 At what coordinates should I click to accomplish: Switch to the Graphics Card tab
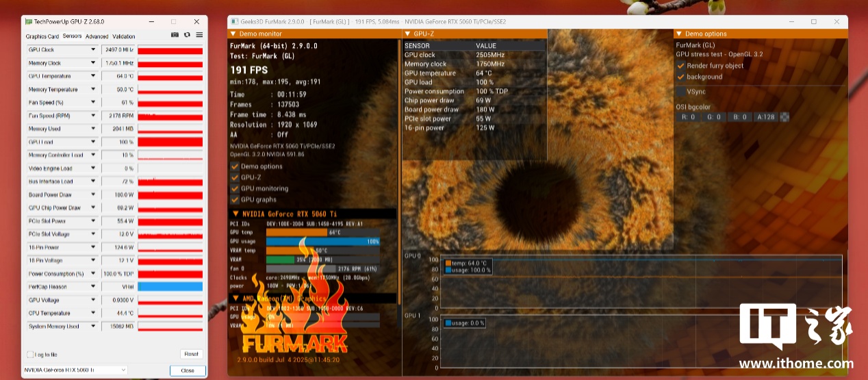point(42,36)
